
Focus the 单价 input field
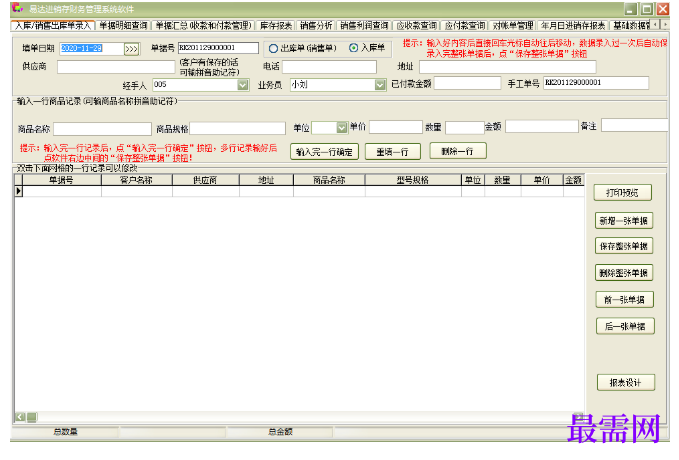395,127
